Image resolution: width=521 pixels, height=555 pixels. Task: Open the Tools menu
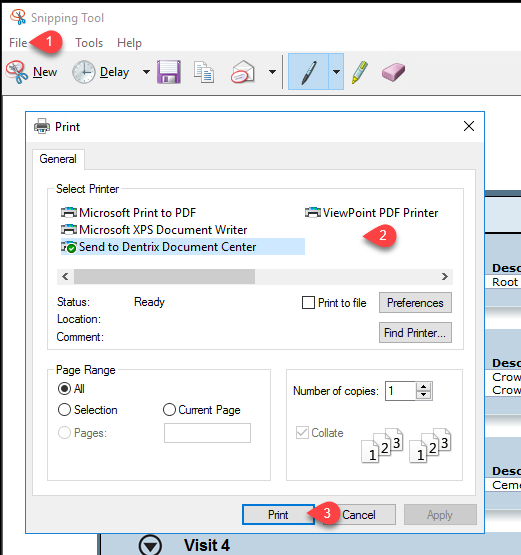tap(89, 43)
